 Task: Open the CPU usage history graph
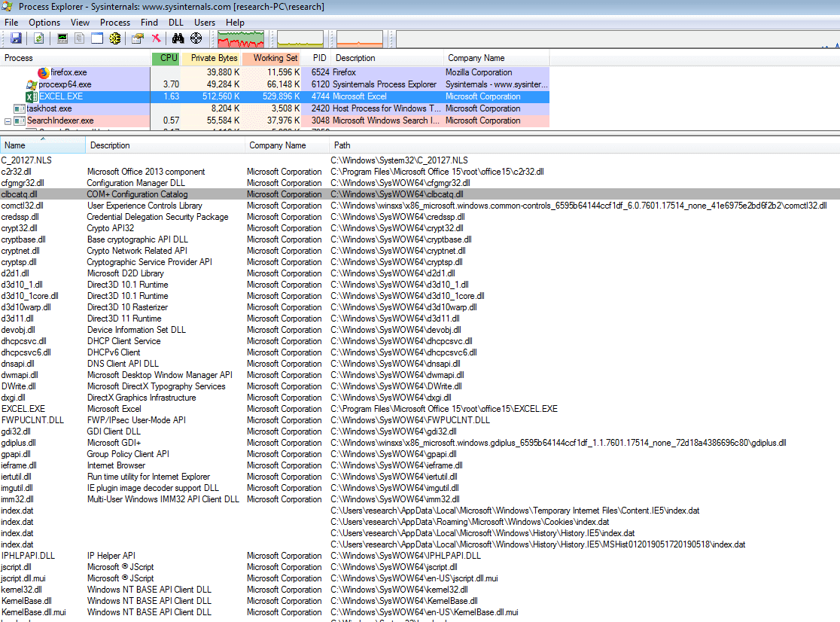[241, 38]
